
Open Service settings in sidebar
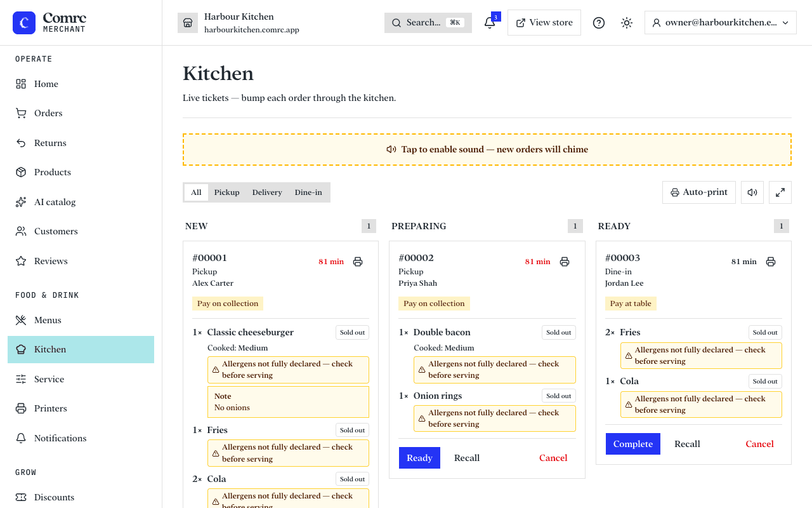[x=81, y=379]
